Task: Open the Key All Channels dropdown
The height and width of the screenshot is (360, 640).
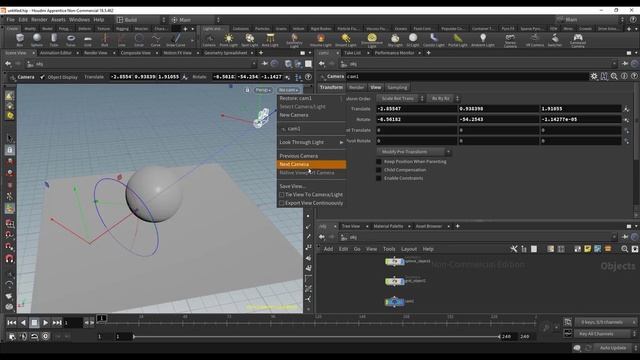Action: [605, 334]
